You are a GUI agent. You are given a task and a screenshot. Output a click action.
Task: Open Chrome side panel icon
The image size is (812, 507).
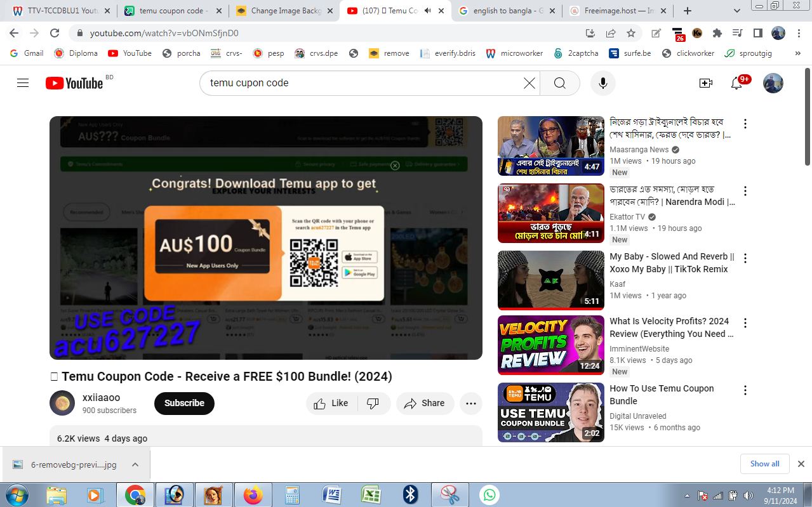coord(757,33)
